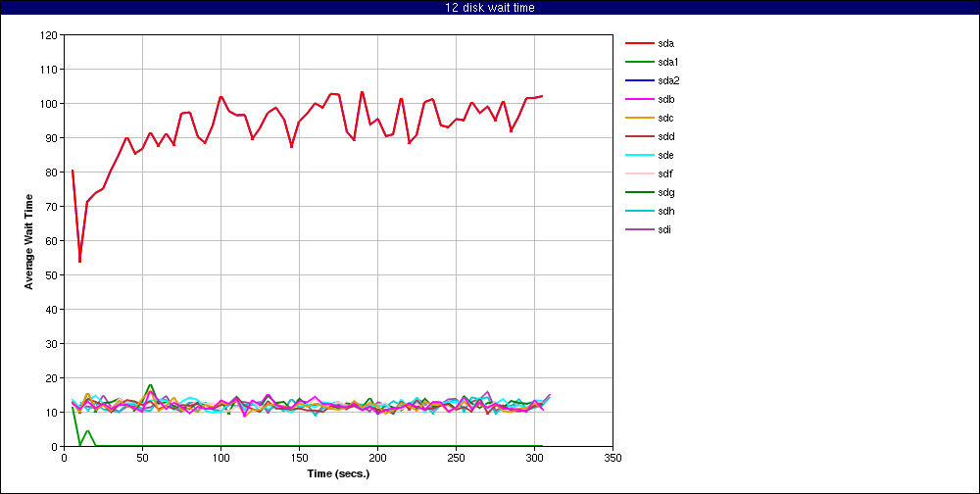The image size is (980, 494).
Task: Click the x-axis tick value 300
Action: tap(534, 457)
